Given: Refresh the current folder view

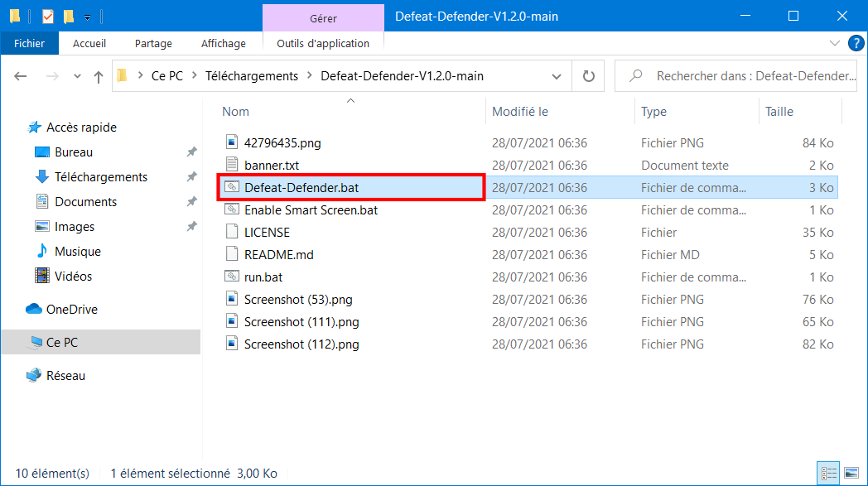Looking at the screenshot, I should [588, 76].
